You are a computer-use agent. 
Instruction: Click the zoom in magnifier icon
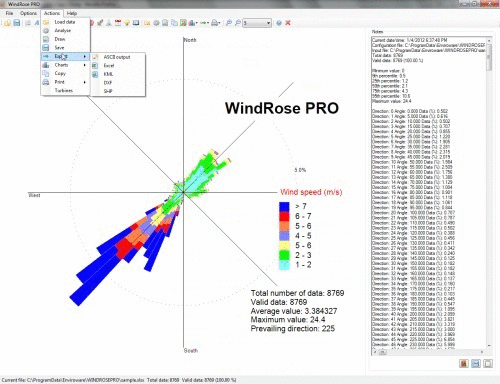(x=229, y=23)
